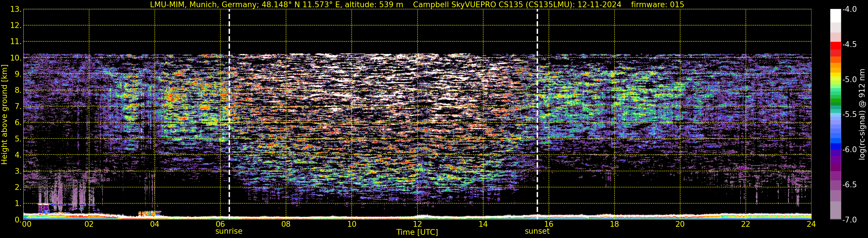Click the "1." height axis tick label

[18, 204]
